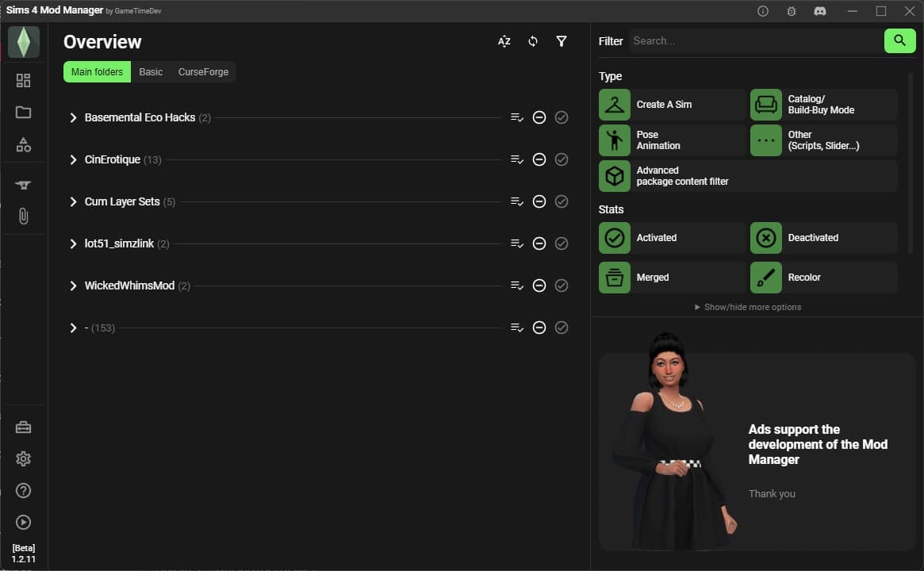924x571 pixels.
Task: Expand the Cum Layer Sets folder
Action: coord(73,201)
